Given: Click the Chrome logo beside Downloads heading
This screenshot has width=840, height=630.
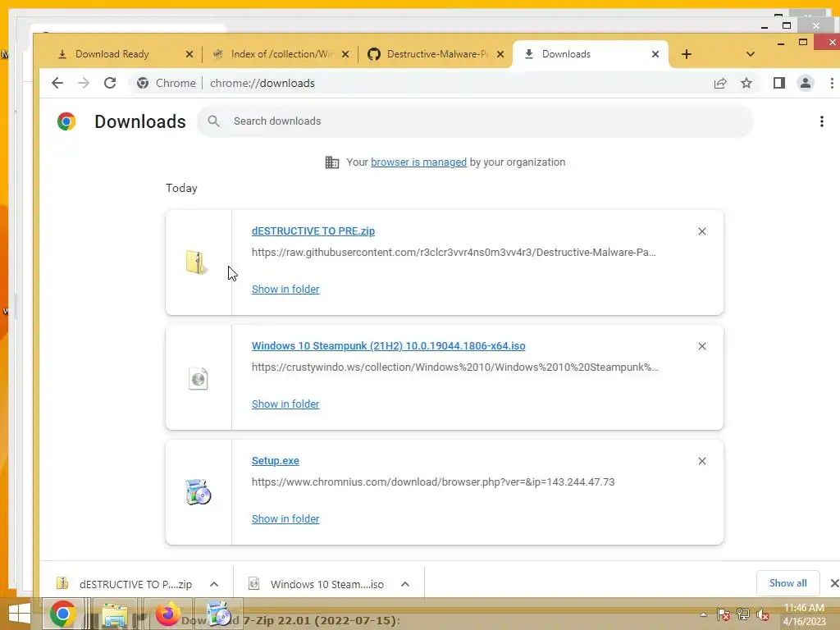Looking at the screenshot, I should tap(66, 121).
